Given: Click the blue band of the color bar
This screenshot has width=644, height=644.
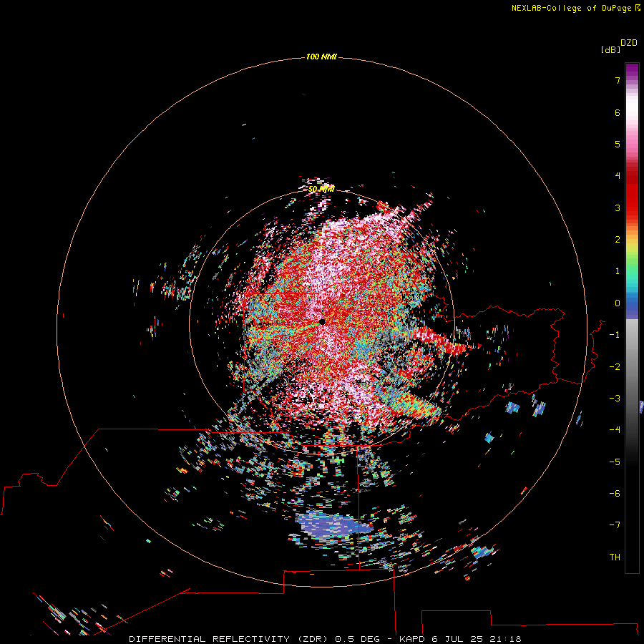Looking at the screenshot, I should click(632, 306).
